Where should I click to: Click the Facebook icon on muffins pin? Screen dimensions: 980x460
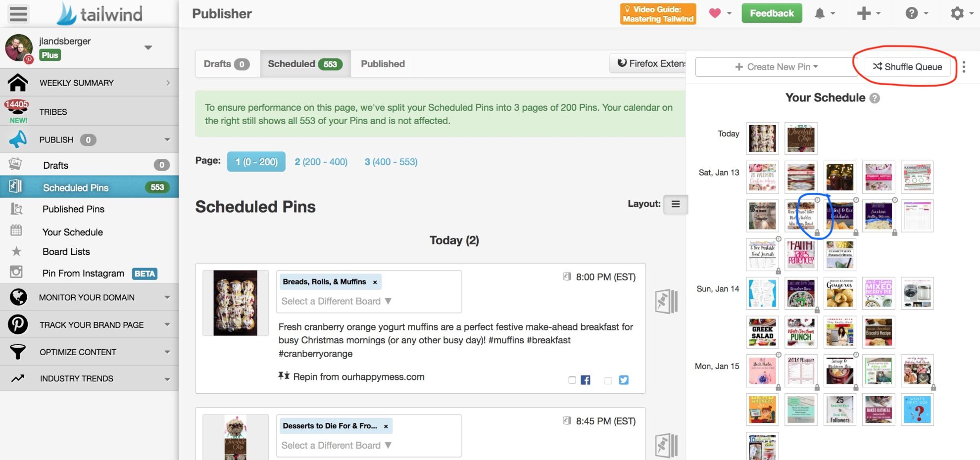click(x=586, y=380)
